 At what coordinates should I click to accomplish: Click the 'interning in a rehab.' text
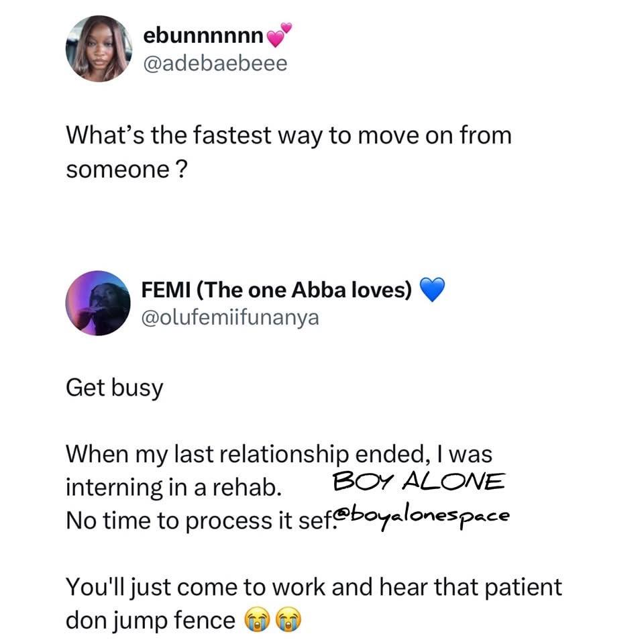pyautogui.click(x=174, y=488)
